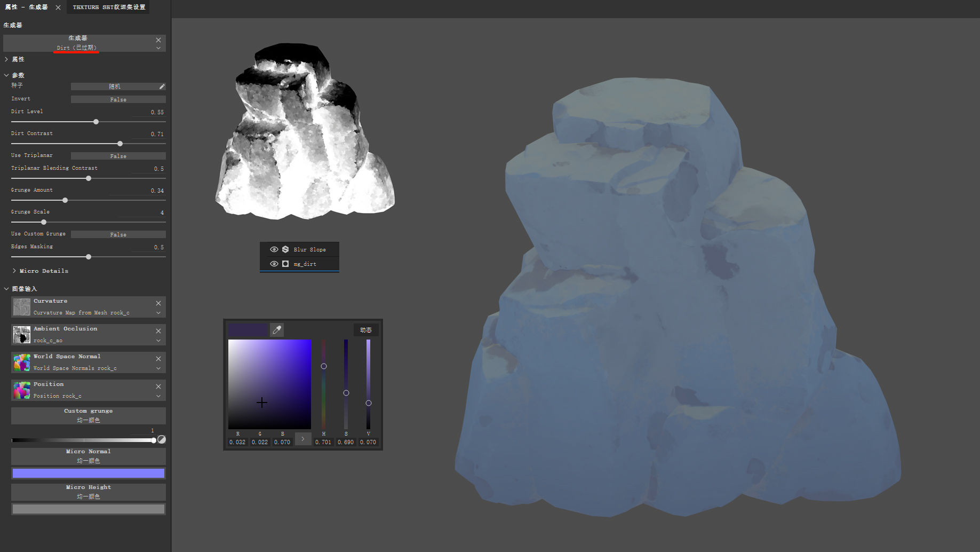The height and width of the screenshot is (552, 980).
Task: Remove the Curvature image input
Action: point(158,303)
